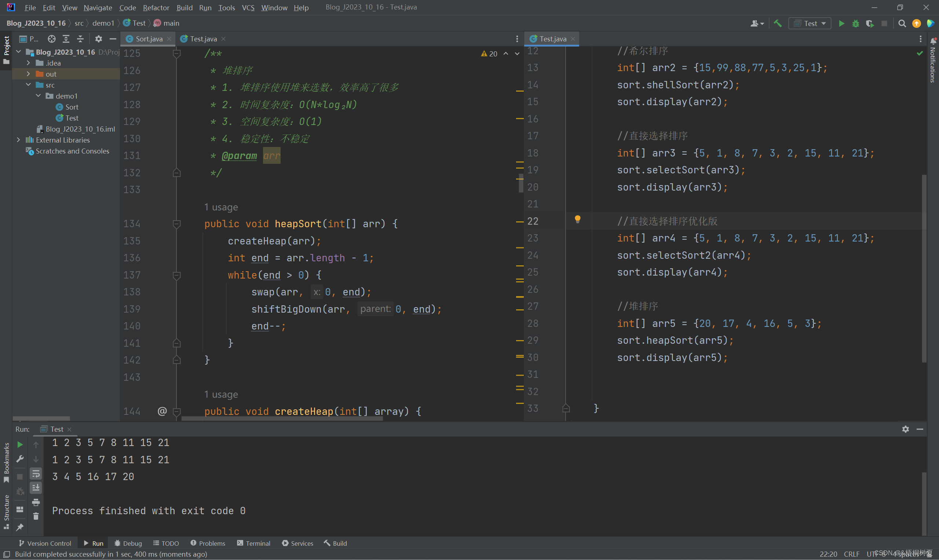Switch to left Test.java tab

pyautogui.click(x=203, y=39)
